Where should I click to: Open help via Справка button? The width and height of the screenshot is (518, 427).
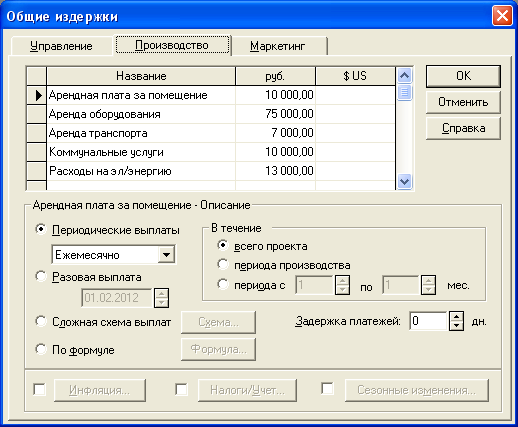point(463,128)
